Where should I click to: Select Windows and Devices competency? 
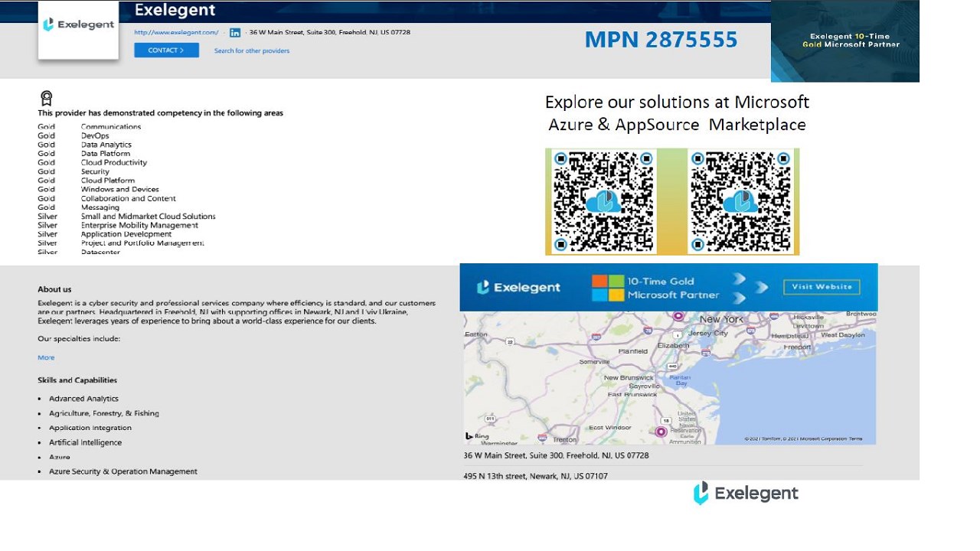[99, 189]
